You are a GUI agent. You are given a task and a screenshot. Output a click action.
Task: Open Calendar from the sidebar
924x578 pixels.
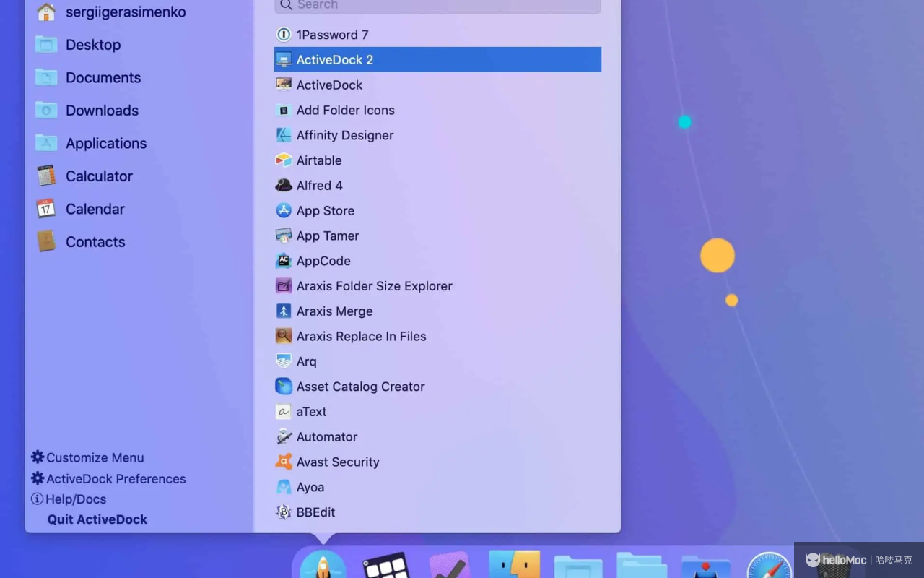[x=80, y=209]
